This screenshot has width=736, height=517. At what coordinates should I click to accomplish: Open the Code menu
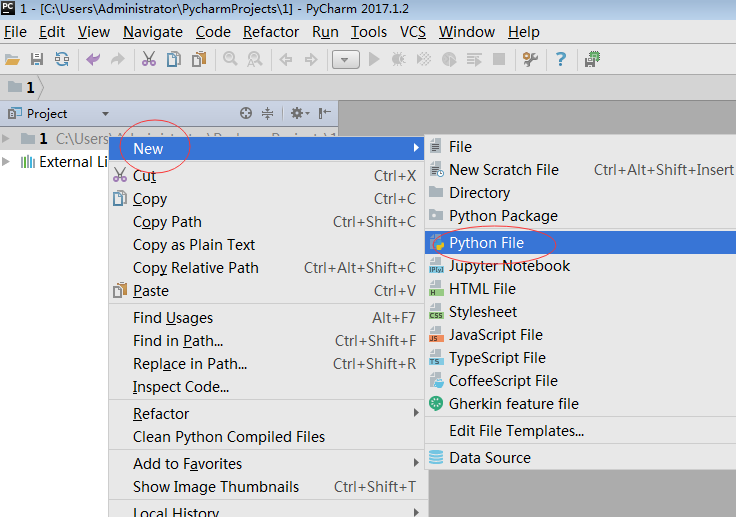[213, 32]
